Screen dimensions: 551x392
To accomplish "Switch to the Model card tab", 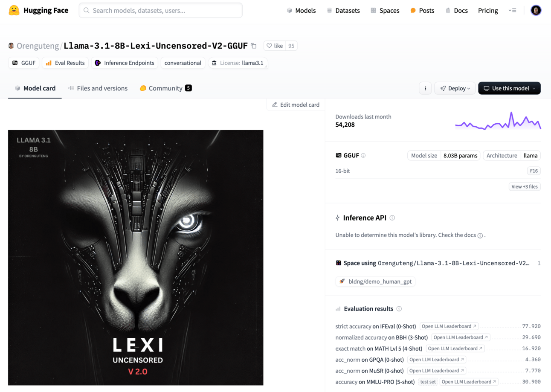I will (x=35, y=88).
